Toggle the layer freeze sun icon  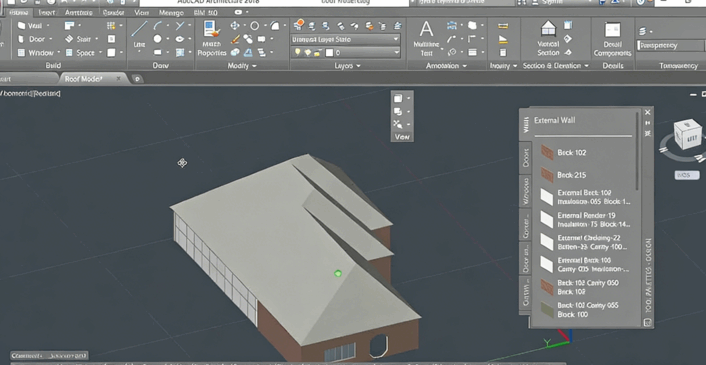(x=307, y=53)
